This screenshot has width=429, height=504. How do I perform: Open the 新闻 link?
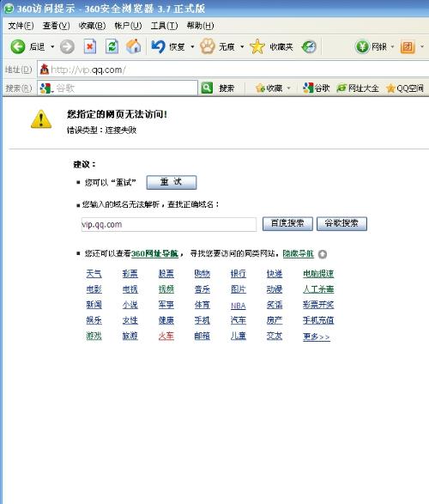click(x=94, y=305)
